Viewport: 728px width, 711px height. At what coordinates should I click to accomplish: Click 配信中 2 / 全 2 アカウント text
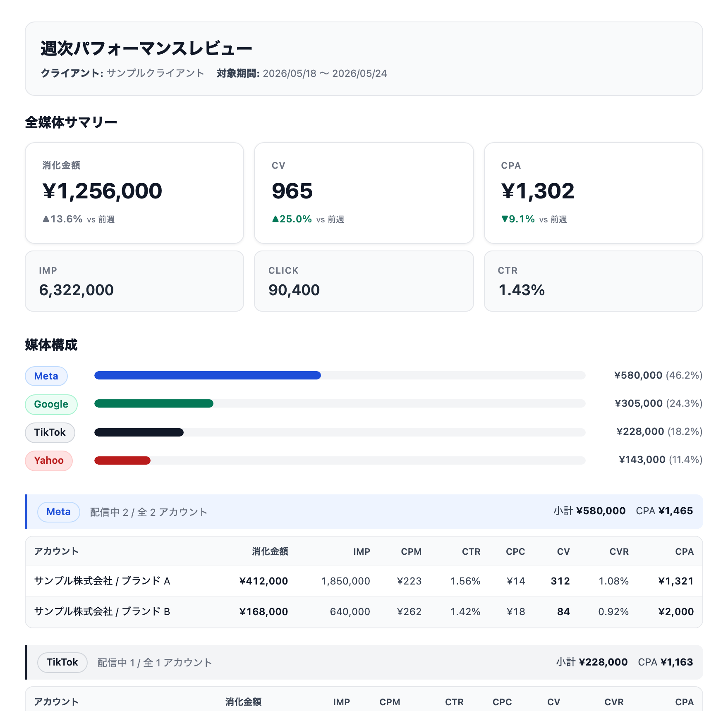[x=149, y=512]
